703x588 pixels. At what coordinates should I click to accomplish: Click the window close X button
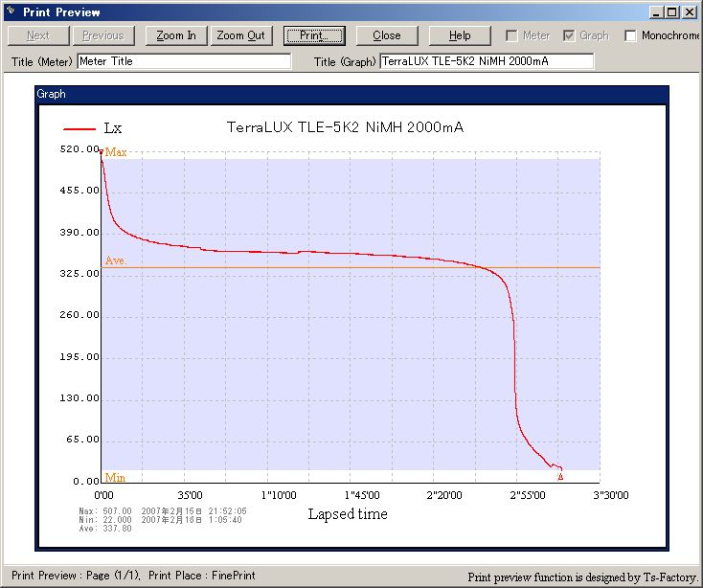pyautogui.click(x=689, y=12)
